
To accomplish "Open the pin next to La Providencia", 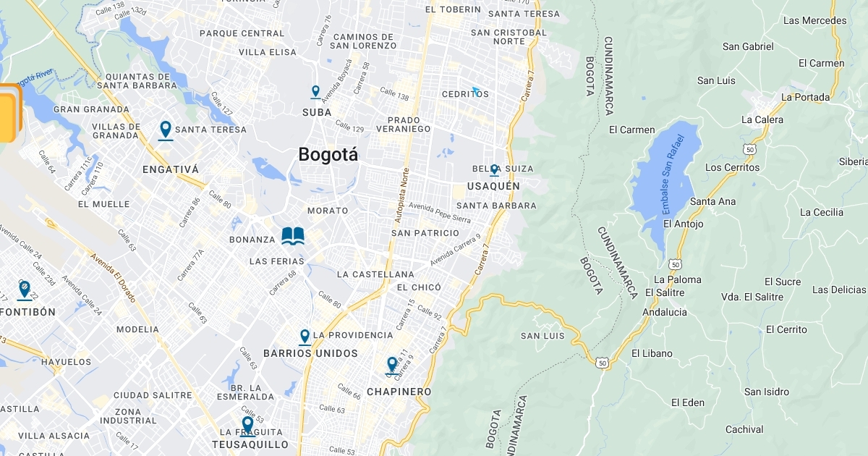I will pyautogui.click(x=305, y=337).
